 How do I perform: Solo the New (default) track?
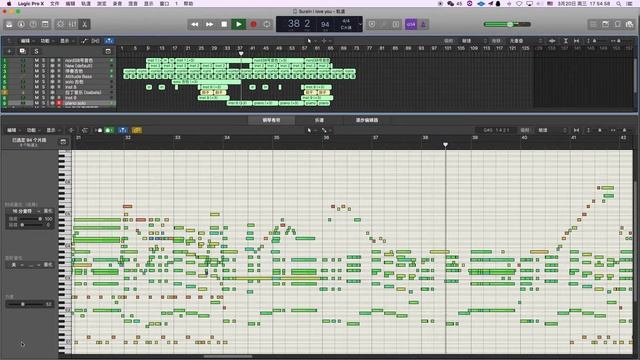[x=44, y=65]
